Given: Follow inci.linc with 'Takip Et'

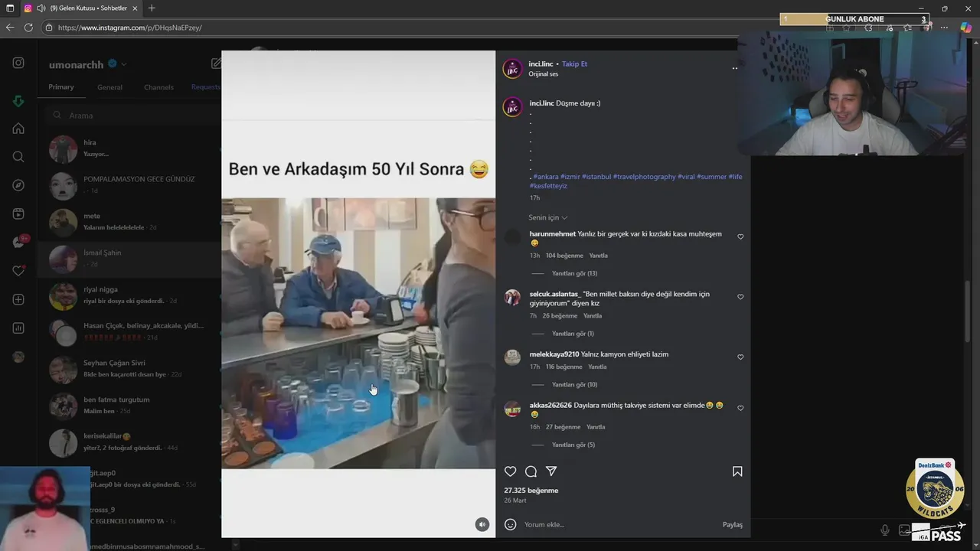Looking at the screenshot, I should click(574, 64).
